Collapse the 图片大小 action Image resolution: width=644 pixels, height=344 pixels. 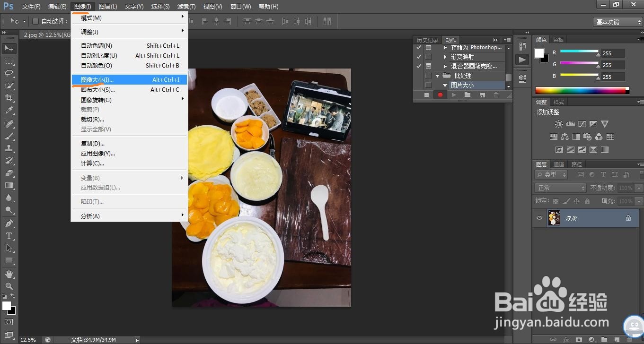[x=445, y=85]
